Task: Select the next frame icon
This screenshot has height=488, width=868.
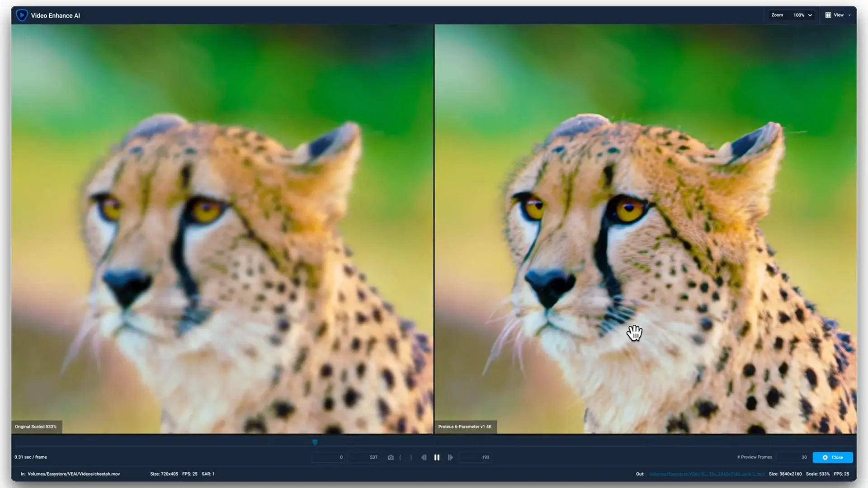Action: [450, 457]
